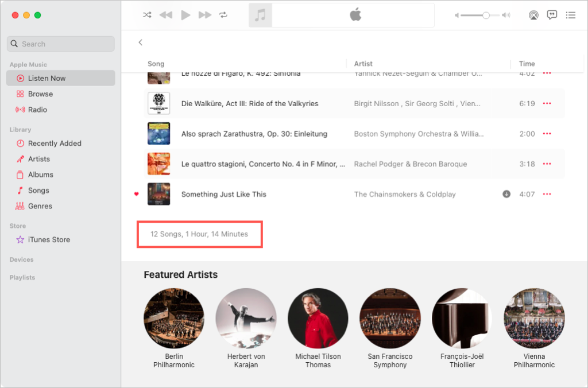
Task: Show lyrics panel
Action: click(552, 15)
